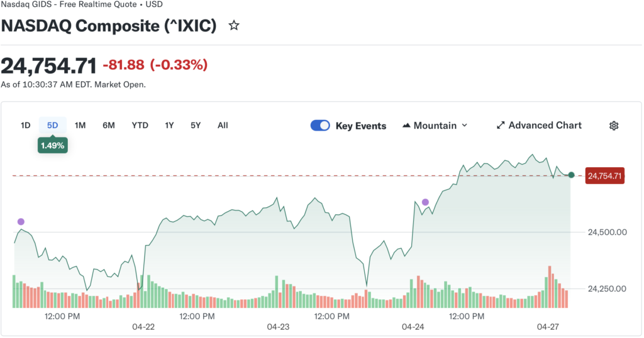The height and width of the screenshot is (338, 644).
Task: Show All historical data range
Action: 223,126
